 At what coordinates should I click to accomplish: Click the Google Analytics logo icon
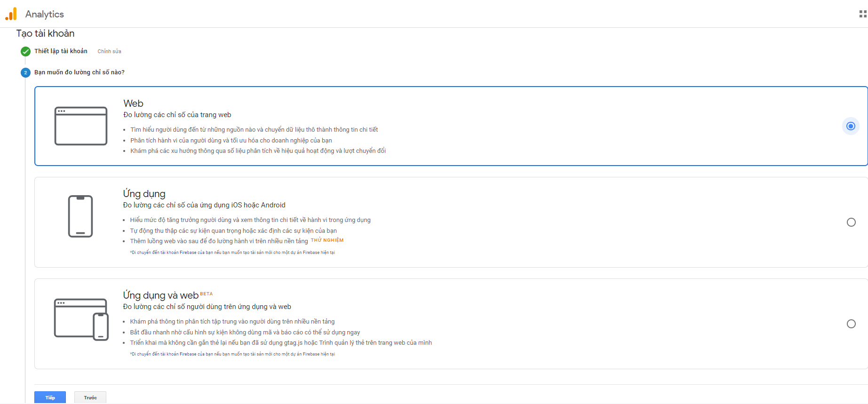pos(11,14)
